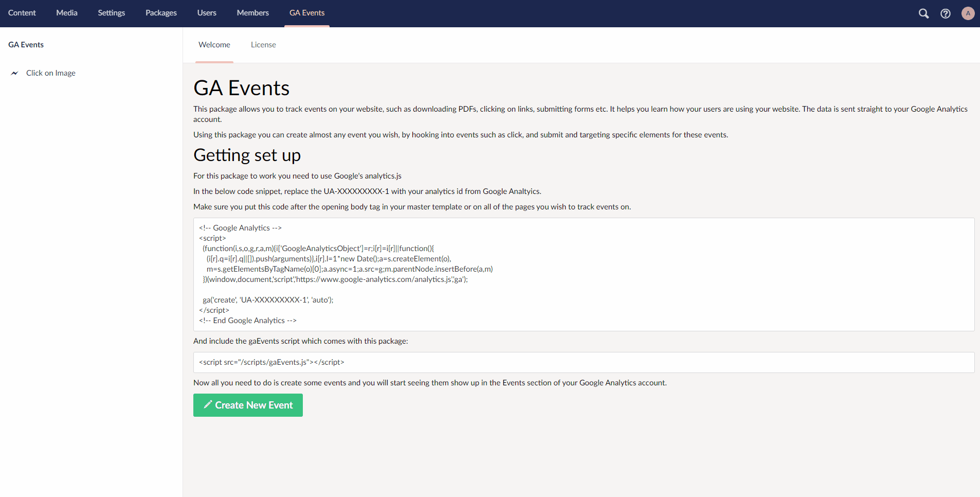980x497 pixels.
Task: Open the Users section
Action: pos(207,13)
